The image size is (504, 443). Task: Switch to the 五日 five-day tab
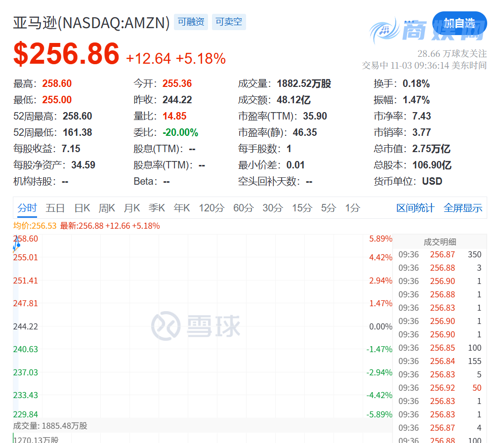click(55, 208)
